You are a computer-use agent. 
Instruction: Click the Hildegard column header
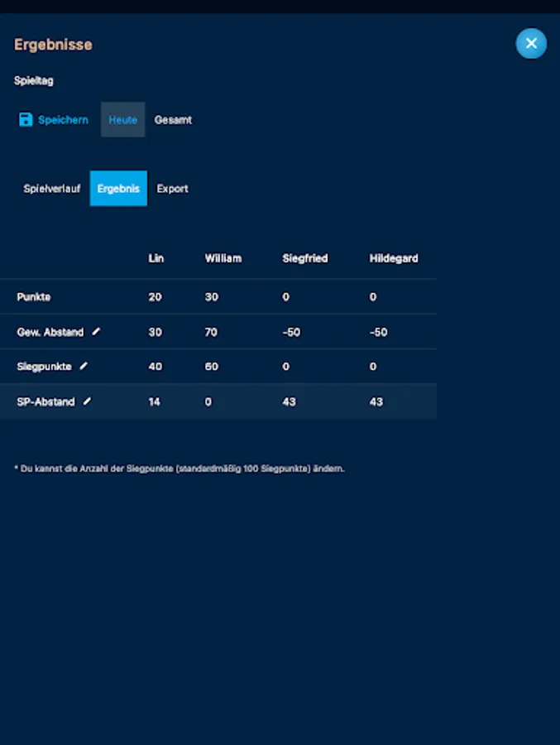(x=394, y=258)
